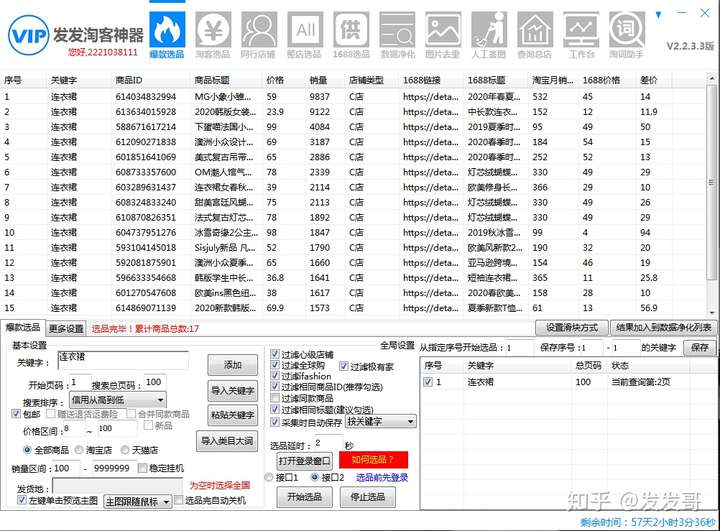The image size is (720, 531).
Task: Uncheck keyword row 1 连衣裙 in task list
Action: tap(428, 381)
